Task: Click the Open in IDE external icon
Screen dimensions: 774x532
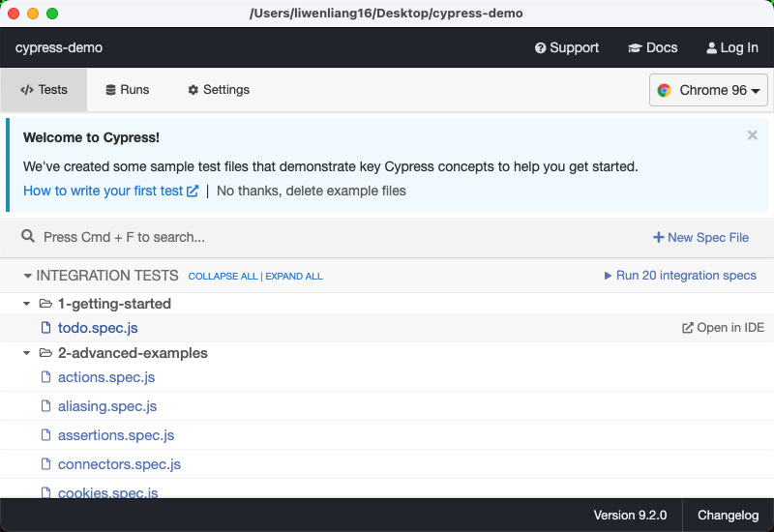Action: click(688, 328)
